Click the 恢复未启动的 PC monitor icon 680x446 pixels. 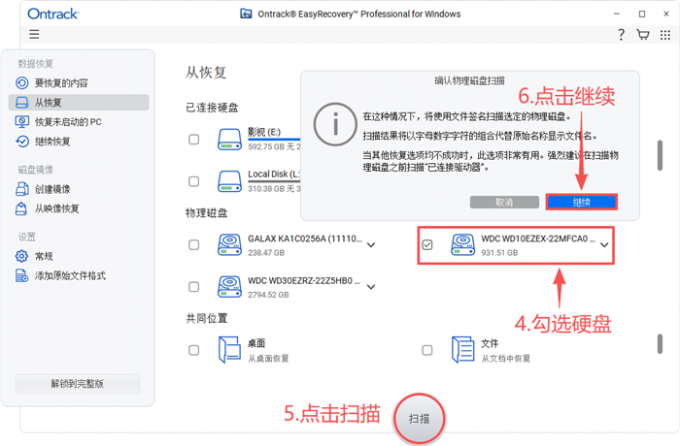22,122
